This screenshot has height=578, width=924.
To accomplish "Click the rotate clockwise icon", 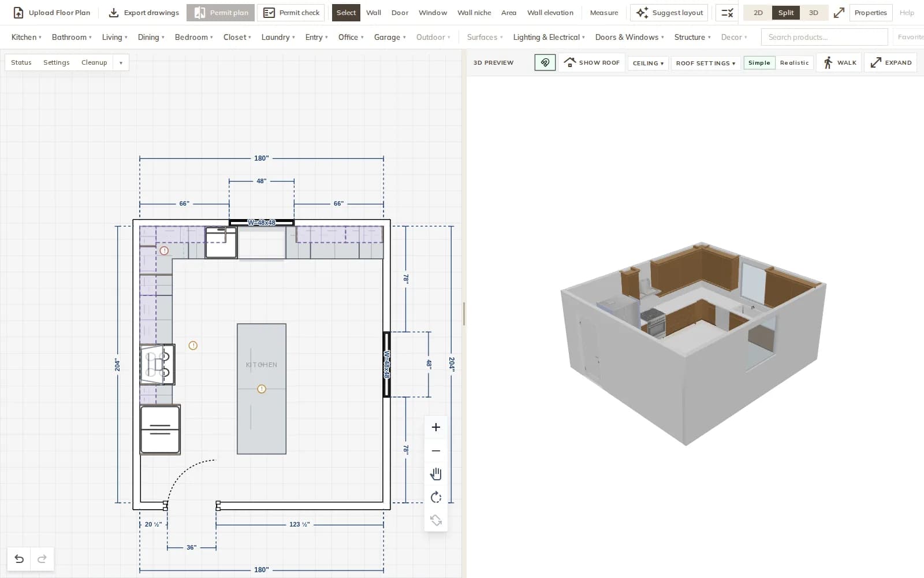I will point(436,497).
